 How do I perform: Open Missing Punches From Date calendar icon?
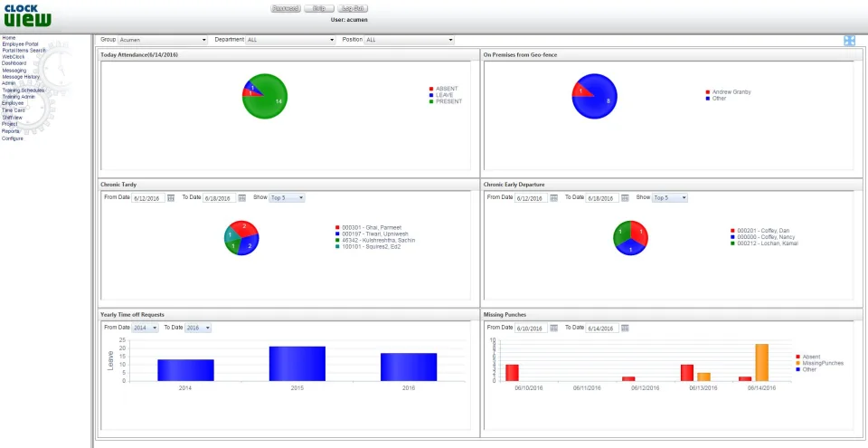(x=553, y=329)
